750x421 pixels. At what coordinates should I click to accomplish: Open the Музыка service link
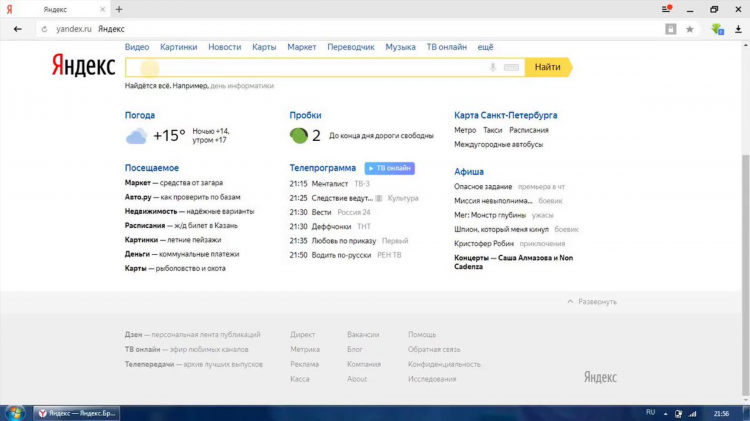point(400,47)
